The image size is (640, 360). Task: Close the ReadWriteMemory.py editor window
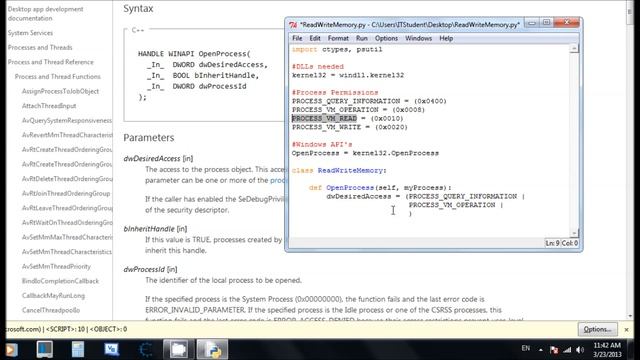(x=567, y=23)
